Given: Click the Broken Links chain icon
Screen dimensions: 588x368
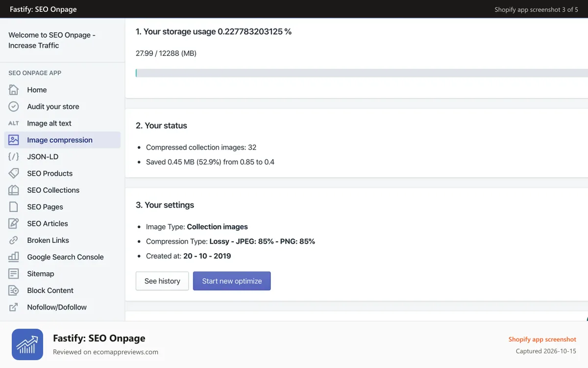Looking at the screenshot, I should coord(14,240).
